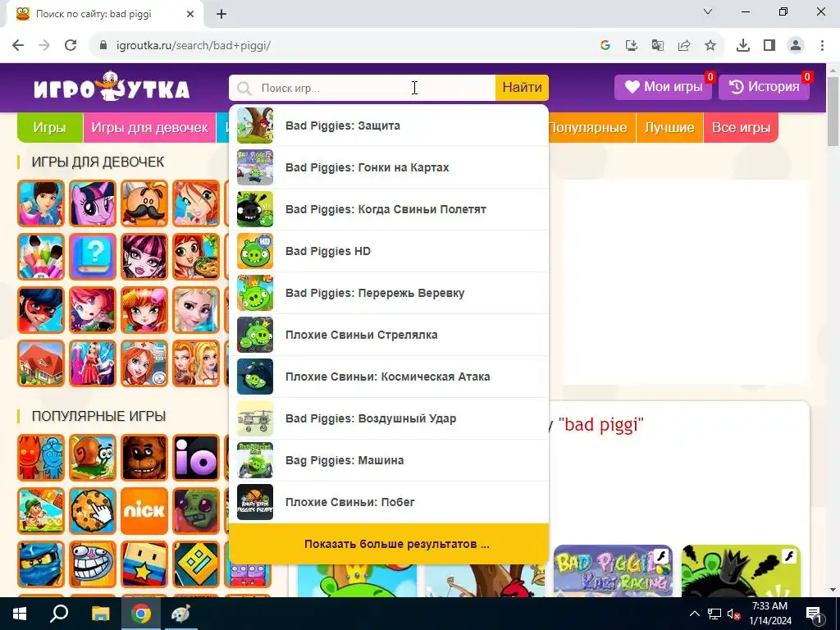
Task: Open the Ninjago blue ninja icon
Action: [x=41, y=564]
